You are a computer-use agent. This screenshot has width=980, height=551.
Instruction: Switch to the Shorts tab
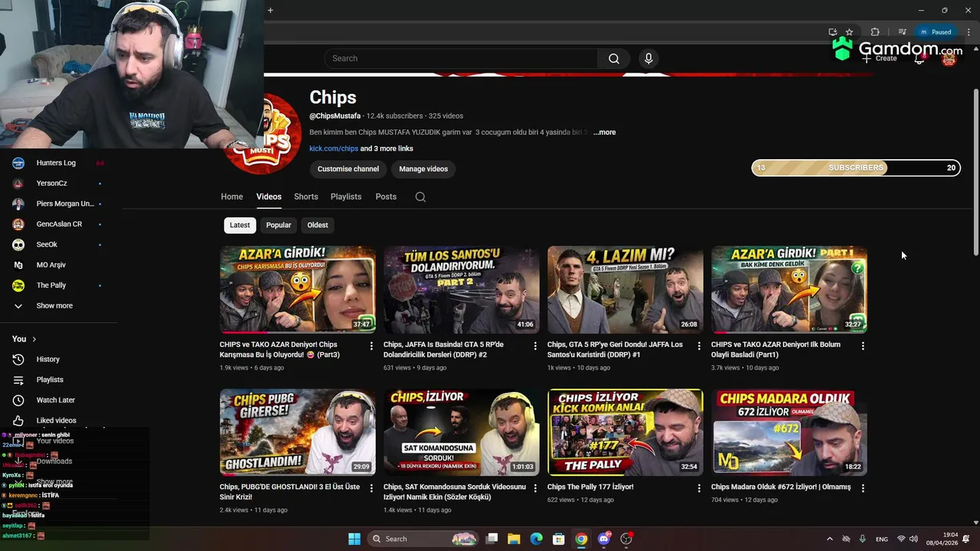pyautogui.click(x=306, y=197)
